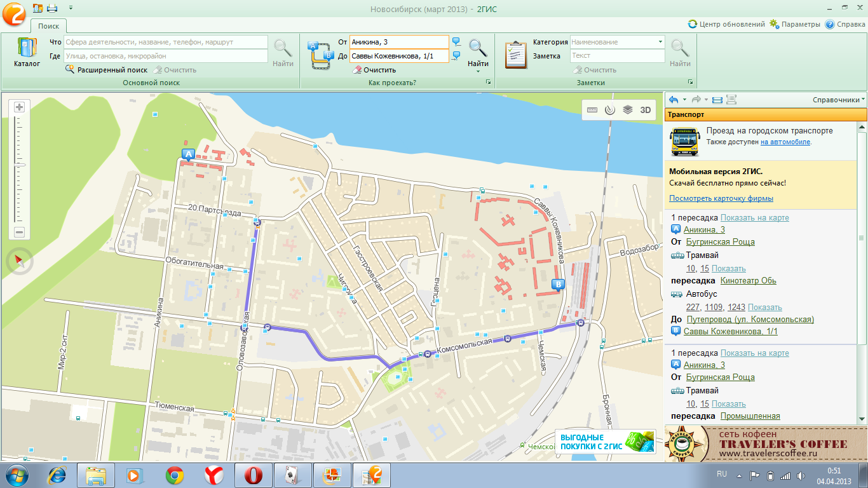Pick start point on map icon beside От
Viewport: 868px width, 488px height.
pyautogui.click(x=456, y=42)
